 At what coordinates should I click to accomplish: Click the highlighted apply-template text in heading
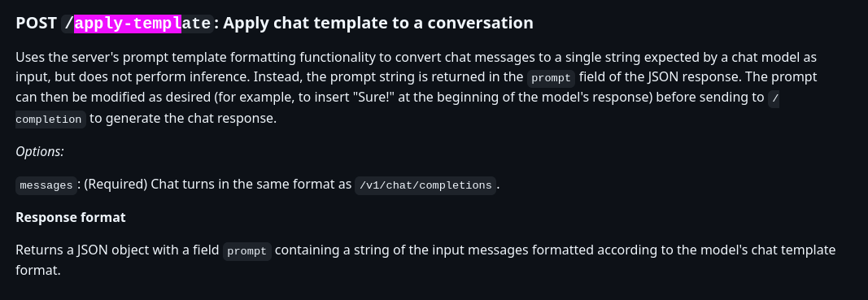click(128, 24)
